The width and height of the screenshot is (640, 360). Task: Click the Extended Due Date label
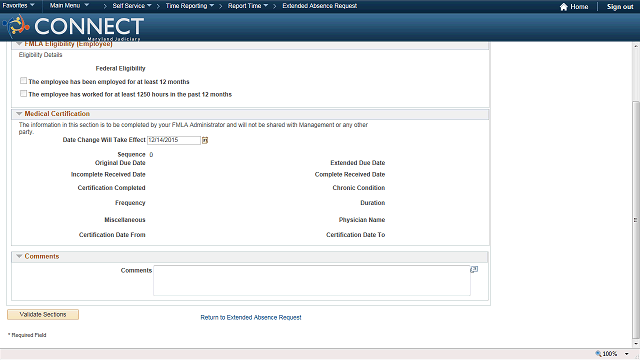tap(358, 163)
